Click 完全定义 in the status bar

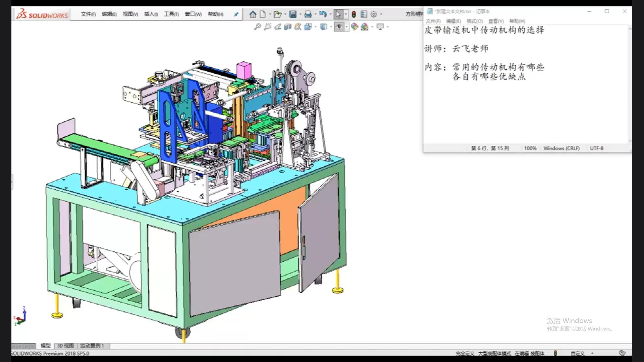click(465, 353)
